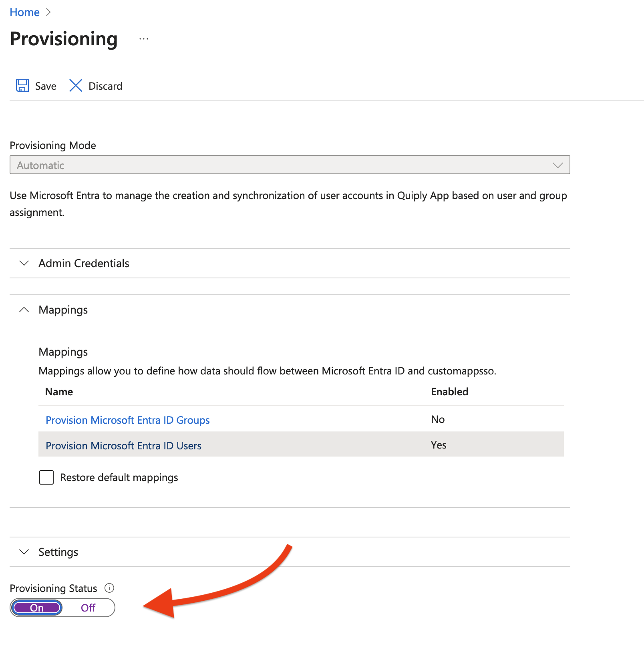Click the Admin Credentials chevron icon
644x660 pixels.
(x=24, y=263)
